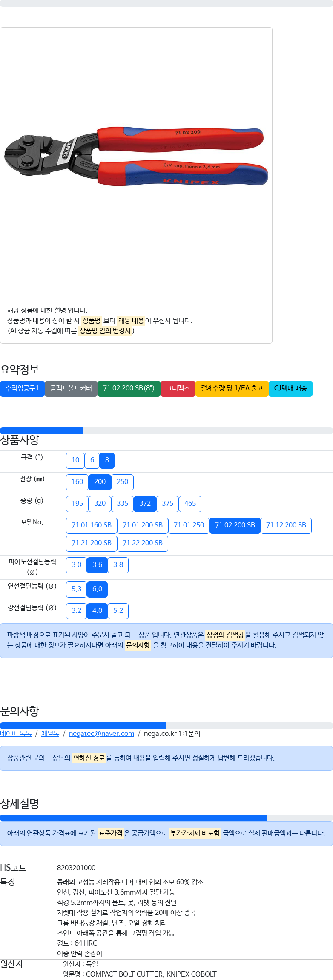
Task: Select the 수작업공구1 category tag
Action: [22, 388]
